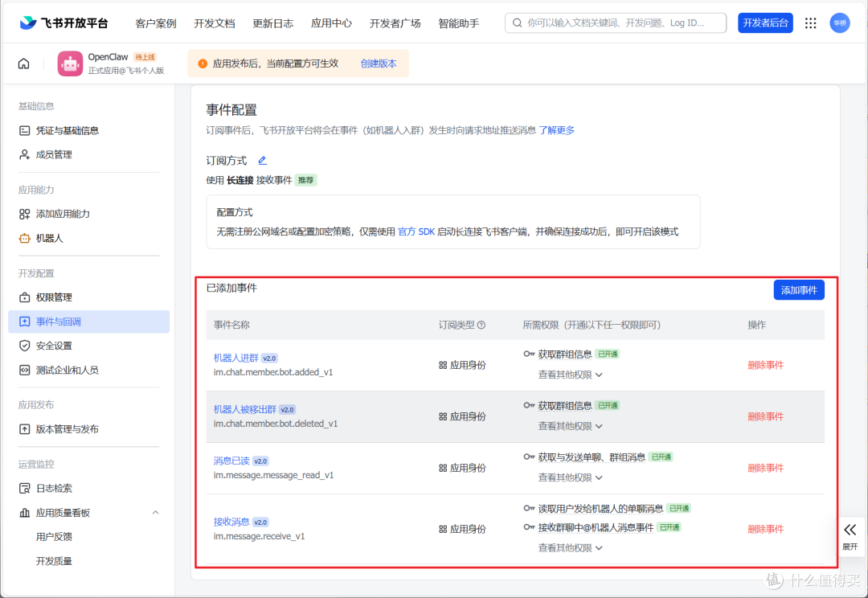This screenshot has height=598, width=868.
Task: Delete the 接收消息 event
Action: coord(766,530)
